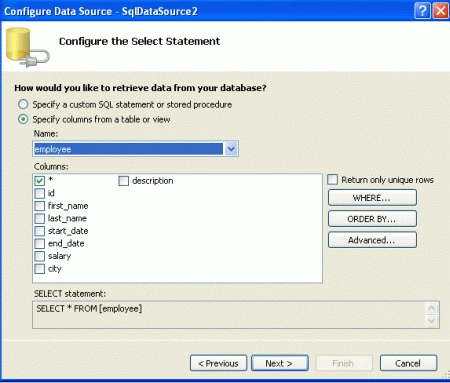Open Advanced... SQL generation options

372,240
